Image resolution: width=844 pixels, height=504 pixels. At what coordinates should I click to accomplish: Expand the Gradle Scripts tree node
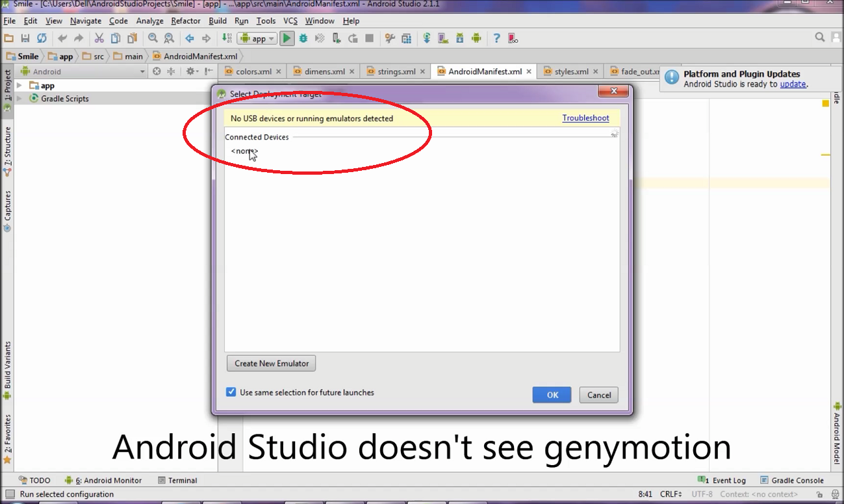tap(19, 99)
